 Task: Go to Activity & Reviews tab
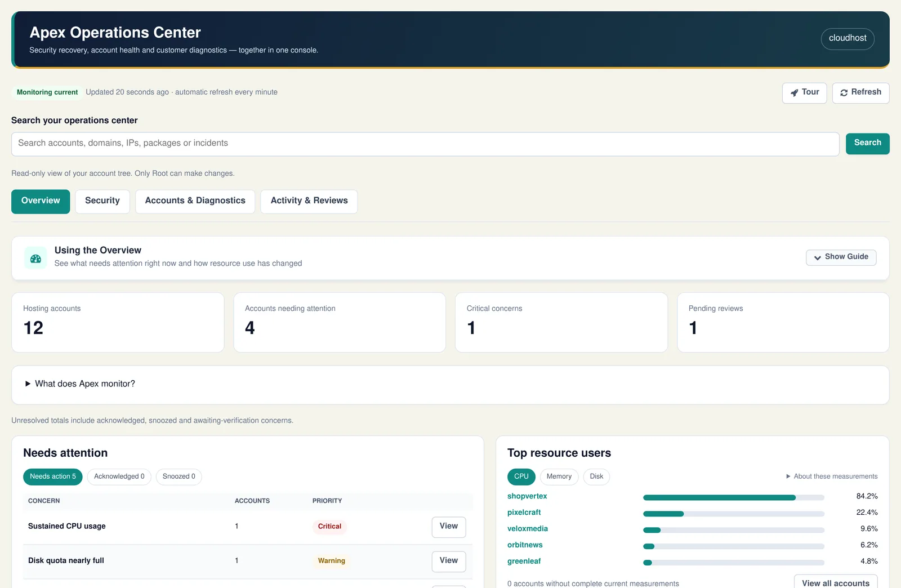click(x=309, y=201)
